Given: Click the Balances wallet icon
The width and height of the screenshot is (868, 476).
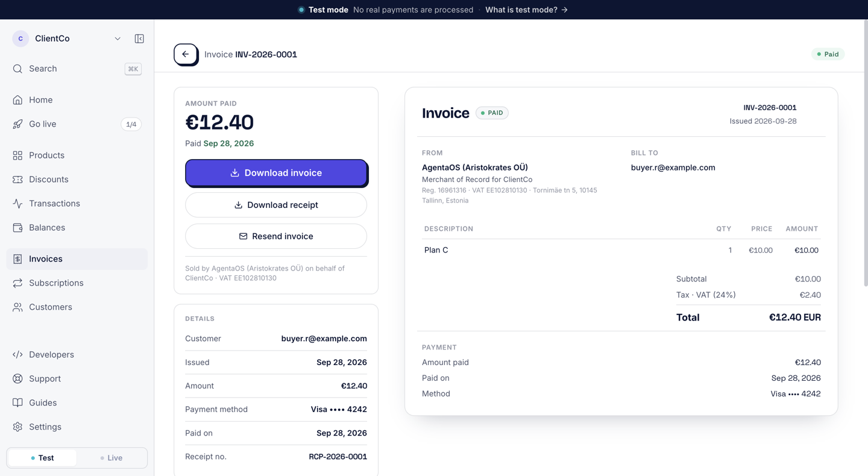Looking at the screenshot, I should click(17, 228).
